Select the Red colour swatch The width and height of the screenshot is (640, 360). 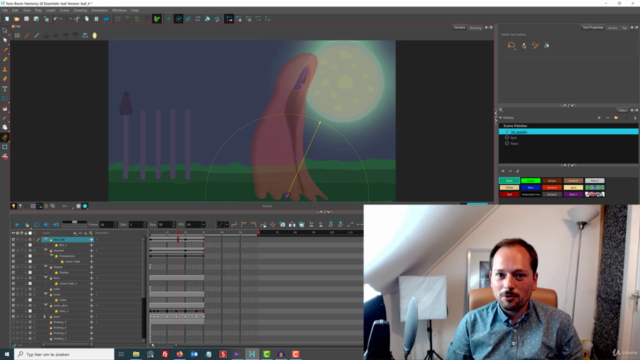509,194
